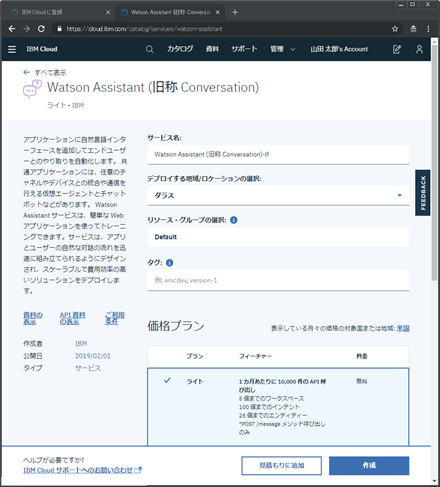Open the FEEDBACK side tab
Image resolution: width=440 pixels, height=487 pixels.
click(x=423, y=193)
